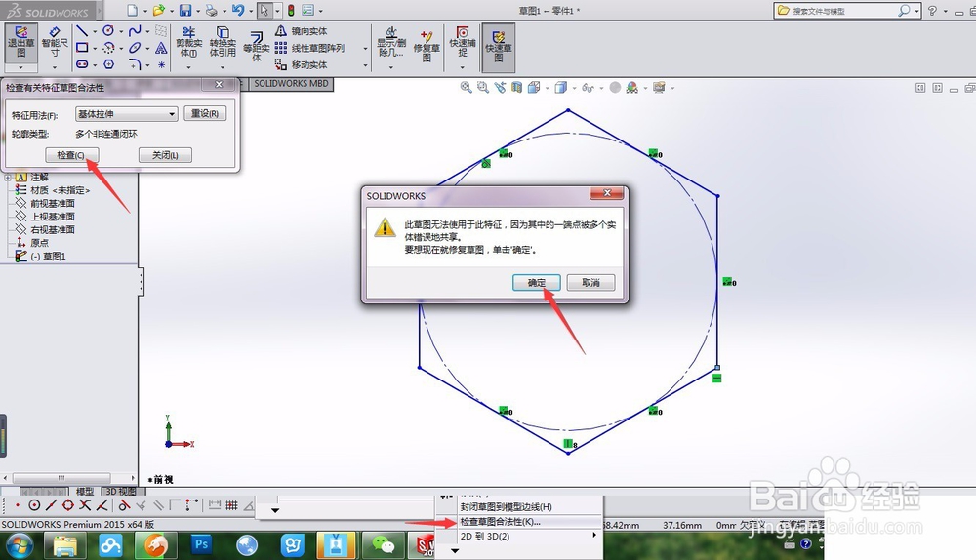Click Zoom to Fit in view toolbar
The image size is (976, 560).
coord(466,88)
